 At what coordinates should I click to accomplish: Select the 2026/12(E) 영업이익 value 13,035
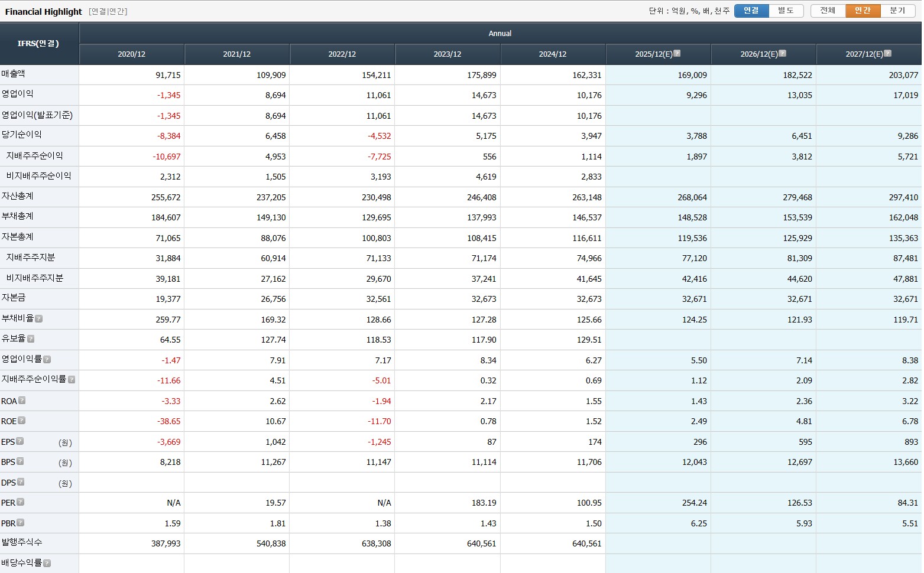click(x=800, y=95)
